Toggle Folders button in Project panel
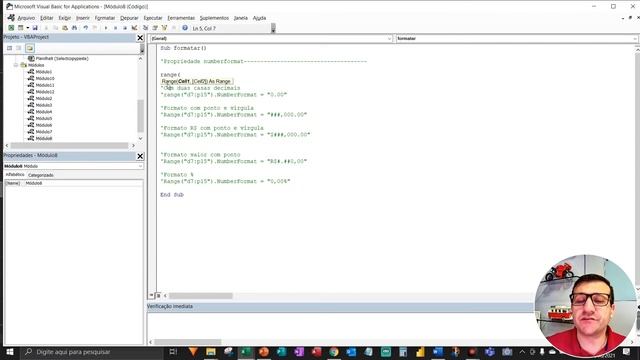The width and height of the screenshot is (640, 360). pos(30,48)
